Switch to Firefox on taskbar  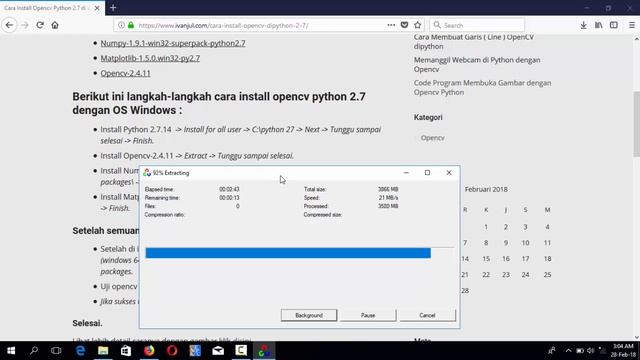pos(149,351)
